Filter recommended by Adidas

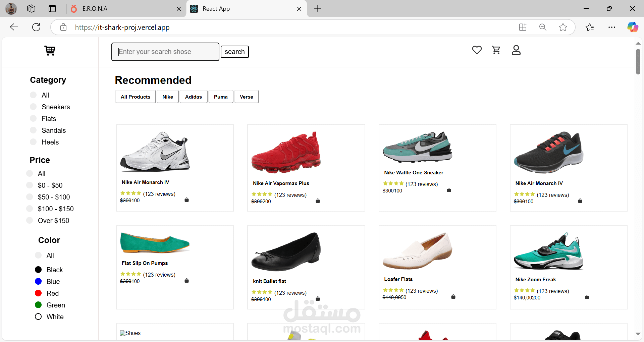[x=194, y=97]
